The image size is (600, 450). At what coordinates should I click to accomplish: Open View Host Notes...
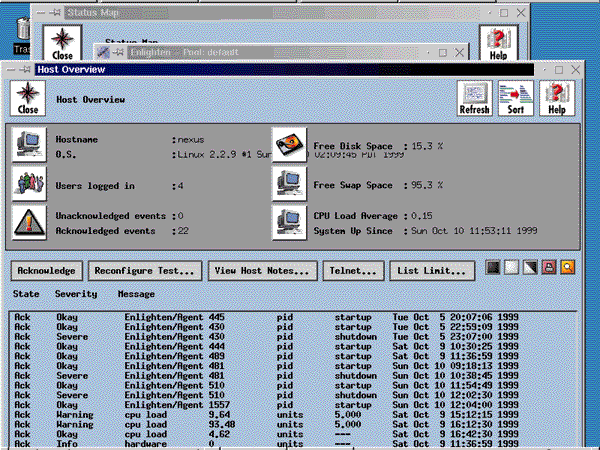coord(262,271)
